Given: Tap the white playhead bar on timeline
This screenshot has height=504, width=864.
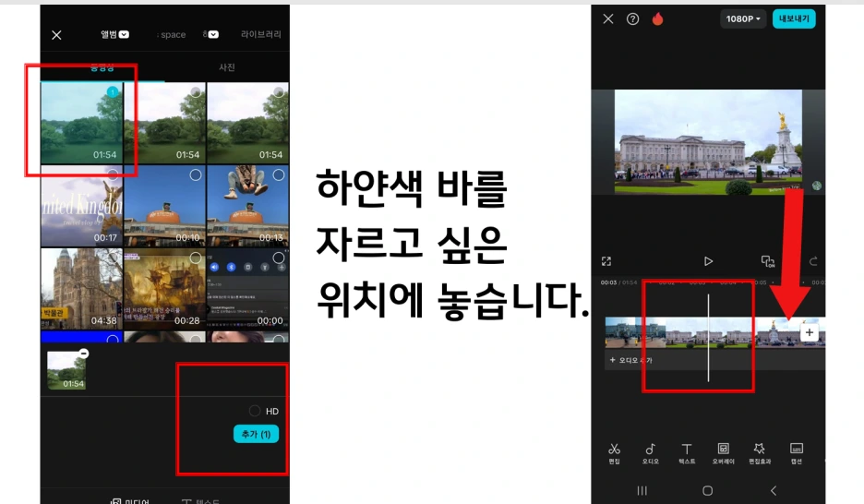Looking at the screenshot, I should click(x=708, y=338).
